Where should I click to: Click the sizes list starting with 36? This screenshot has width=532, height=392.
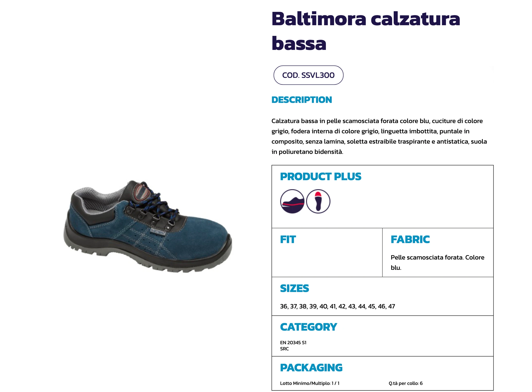(337, 306)
